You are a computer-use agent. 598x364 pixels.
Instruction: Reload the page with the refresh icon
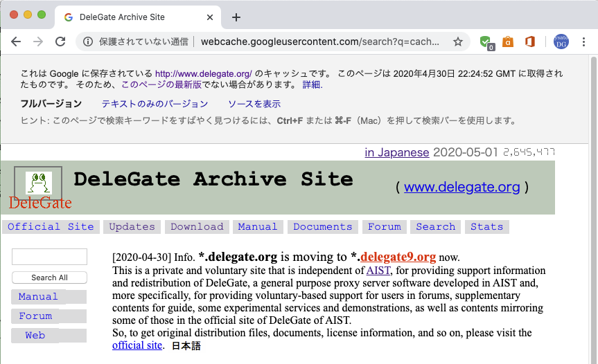[60, 42]
